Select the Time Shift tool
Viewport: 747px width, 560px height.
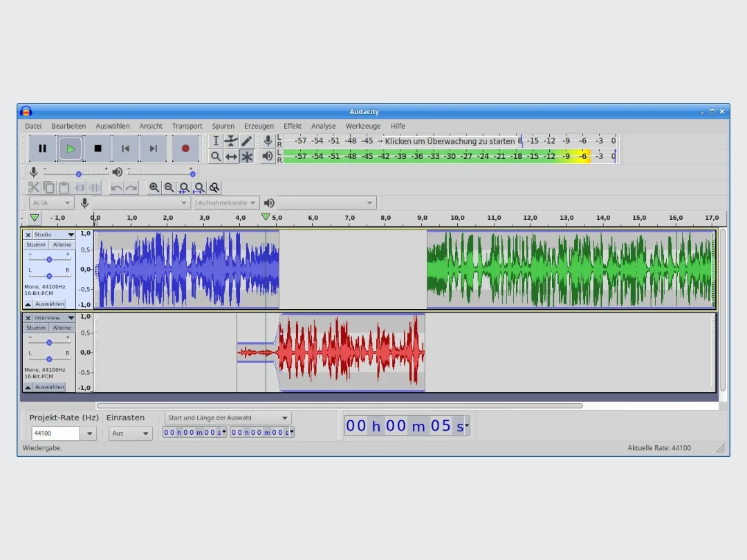coord(231,156)
